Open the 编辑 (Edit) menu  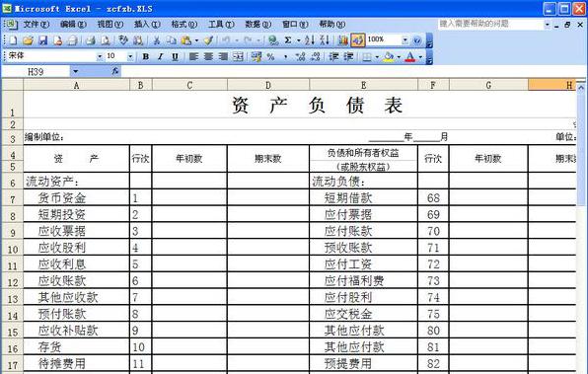[73, 25]
